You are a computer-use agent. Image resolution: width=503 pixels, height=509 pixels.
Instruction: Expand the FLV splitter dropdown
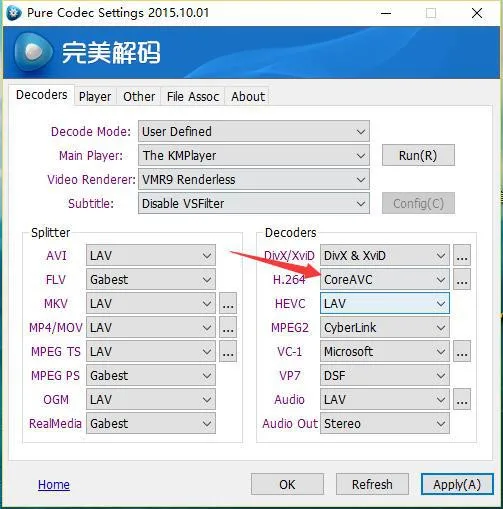click(151, 279)
